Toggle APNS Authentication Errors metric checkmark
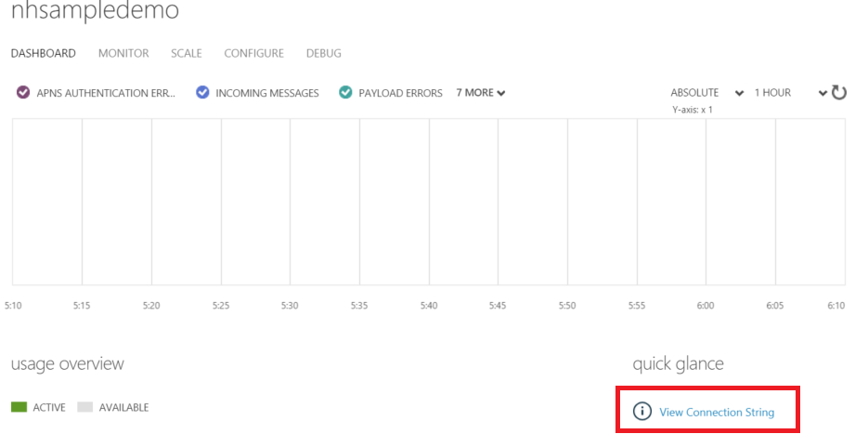This screenshot has width=868, height=434. click(24, 93)
